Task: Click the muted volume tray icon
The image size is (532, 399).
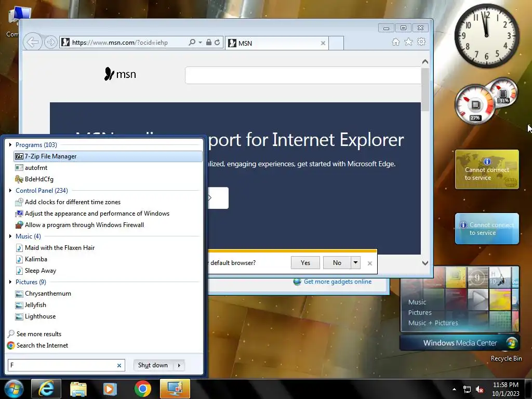Action: pos(480,389)
